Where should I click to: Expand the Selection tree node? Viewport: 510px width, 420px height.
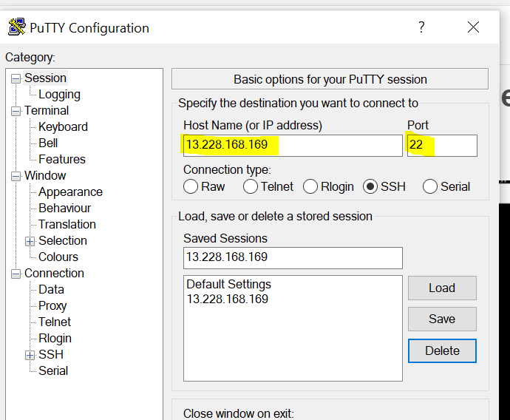coord(30,241)
